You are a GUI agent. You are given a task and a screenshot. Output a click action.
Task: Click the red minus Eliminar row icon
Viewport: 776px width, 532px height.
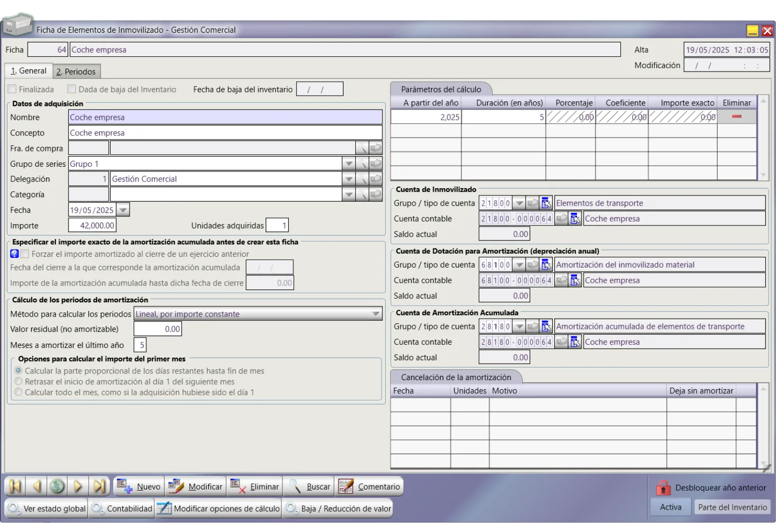tap(737, 117)
